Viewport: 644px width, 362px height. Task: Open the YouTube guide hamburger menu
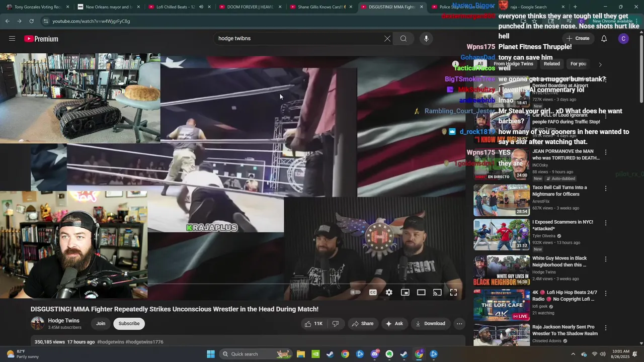(12, 39)
